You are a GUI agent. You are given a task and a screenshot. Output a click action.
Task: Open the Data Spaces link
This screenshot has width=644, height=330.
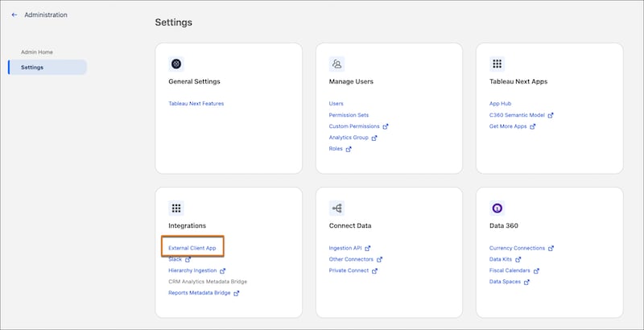505,282
